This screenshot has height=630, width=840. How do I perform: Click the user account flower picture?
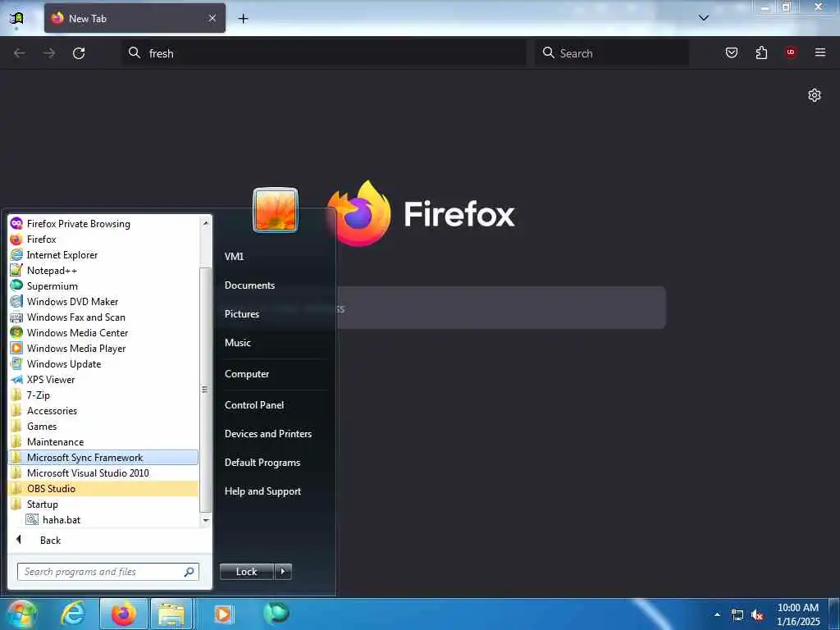coord(276,210)
